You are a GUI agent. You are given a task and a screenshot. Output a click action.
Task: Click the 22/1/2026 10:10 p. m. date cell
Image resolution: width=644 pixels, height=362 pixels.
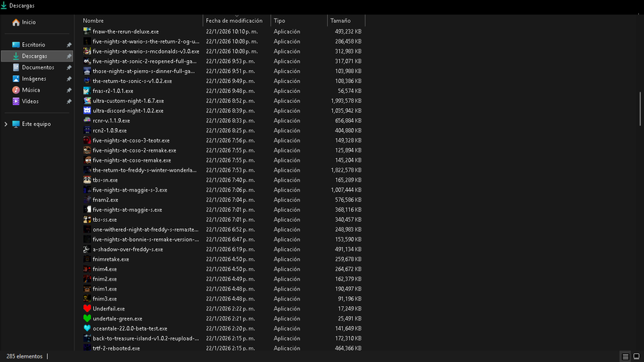232,31
